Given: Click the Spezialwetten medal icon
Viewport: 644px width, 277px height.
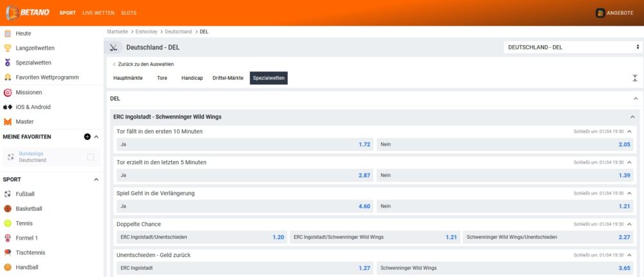Looking at the screenshot, I should pos(8,62).
